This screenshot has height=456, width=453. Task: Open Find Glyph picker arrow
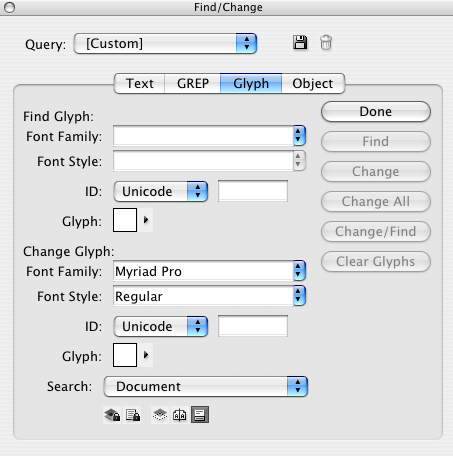146,220
